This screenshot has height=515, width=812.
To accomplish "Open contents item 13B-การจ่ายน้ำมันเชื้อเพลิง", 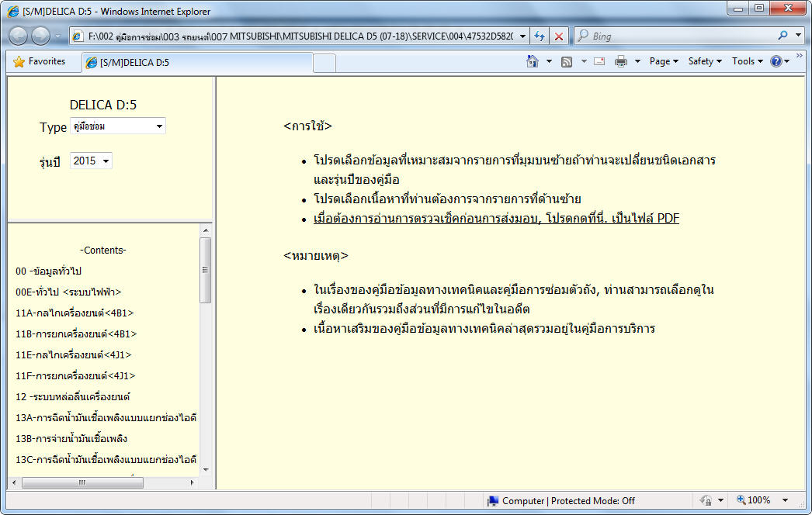I will (71, 438).
